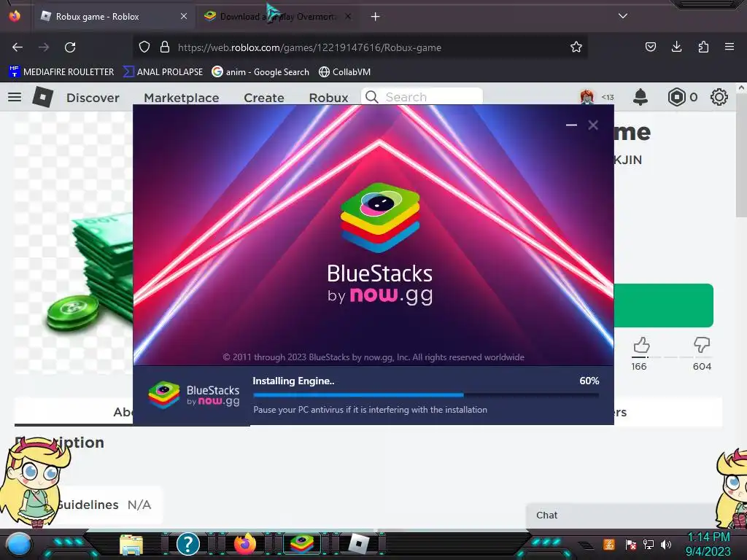747x560 pixels.
Task: Open the tracking protection shield icon
Action: click(x=144, y=47)
